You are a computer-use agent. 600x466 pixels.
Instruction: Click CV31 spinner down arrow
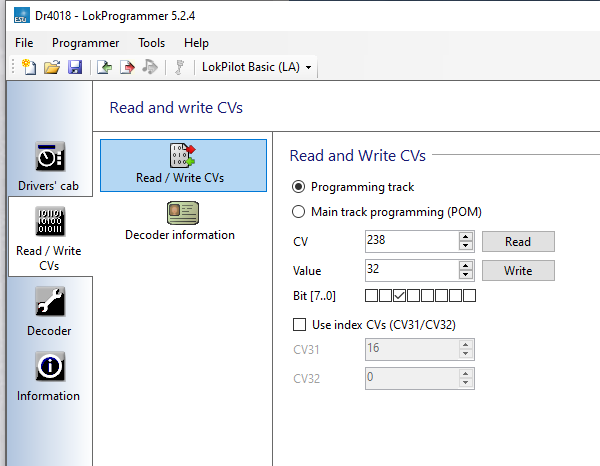[x=466, y=354]
